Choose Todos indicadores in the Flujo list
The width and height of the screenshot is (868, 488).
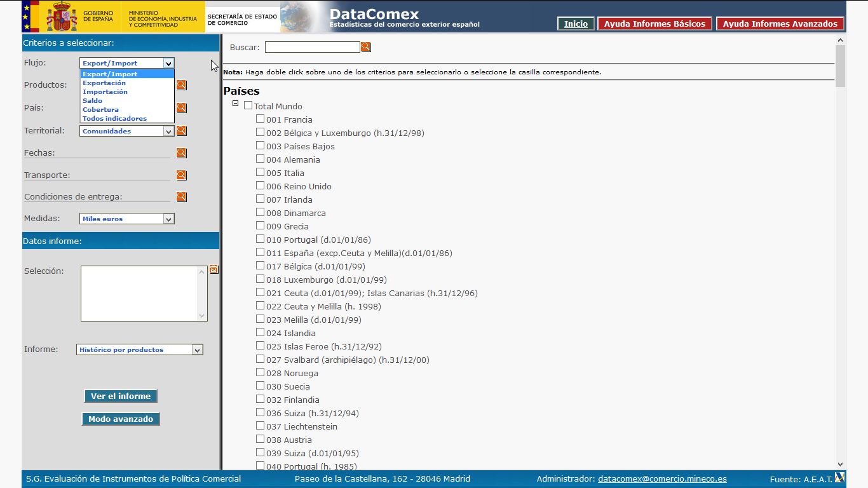(x=127, y=118)
